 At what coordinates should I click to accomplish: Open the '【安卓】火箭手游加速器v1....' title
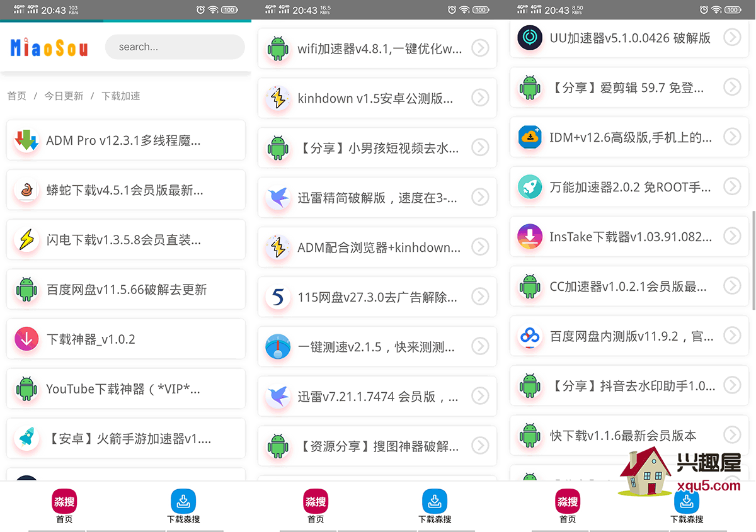(129, 439)
